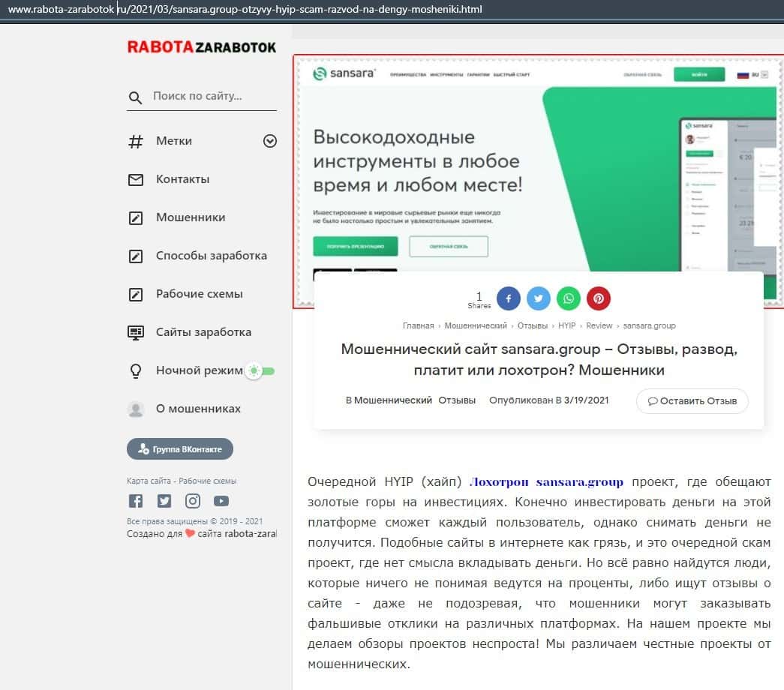Viewport: 784px width, 690px height.
Task: Click the edit icon beside Способы заработка
Action: coord(136,256)
